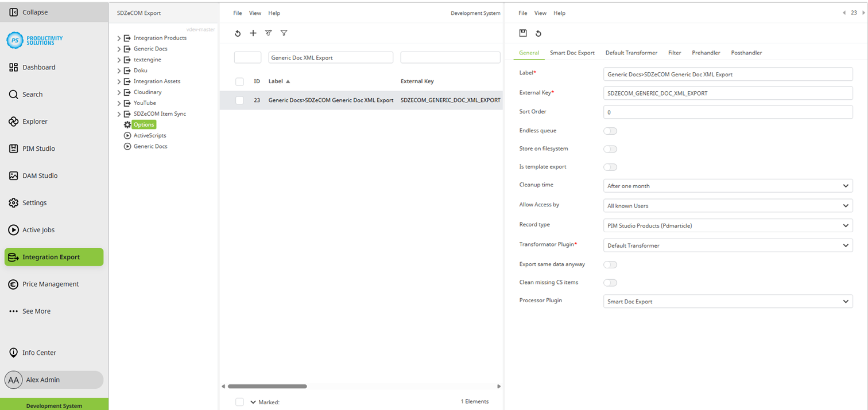Toggle Store on filesystem on
868x410 pixels.
[610, 149]
